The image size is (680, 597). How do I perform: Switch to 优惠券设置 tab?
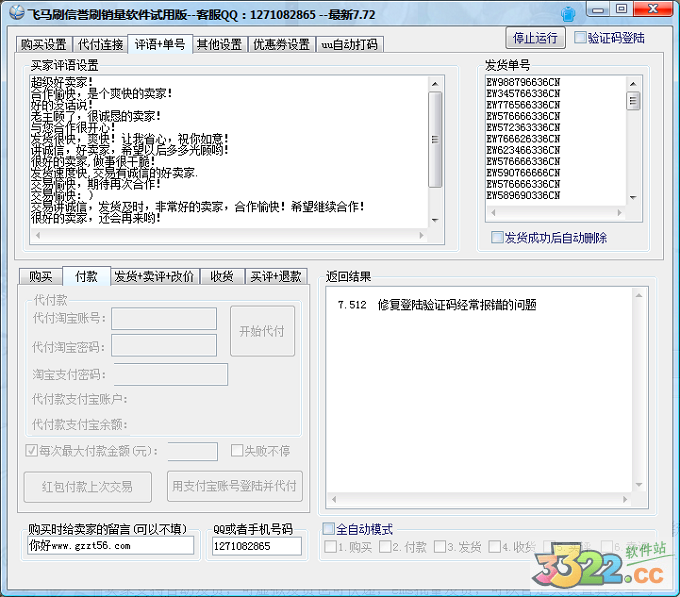point(282,44)
